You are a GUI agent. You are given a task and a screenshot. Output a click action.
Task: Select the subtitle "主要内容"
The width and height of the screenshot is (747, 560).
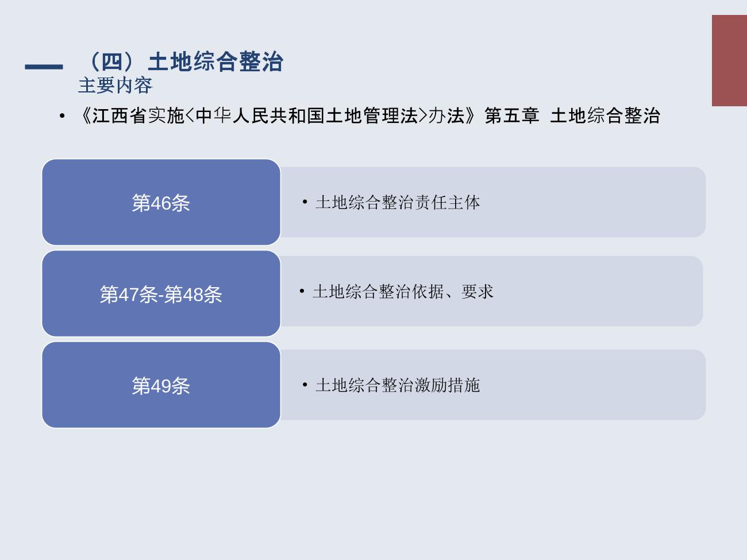coord(115,86)
